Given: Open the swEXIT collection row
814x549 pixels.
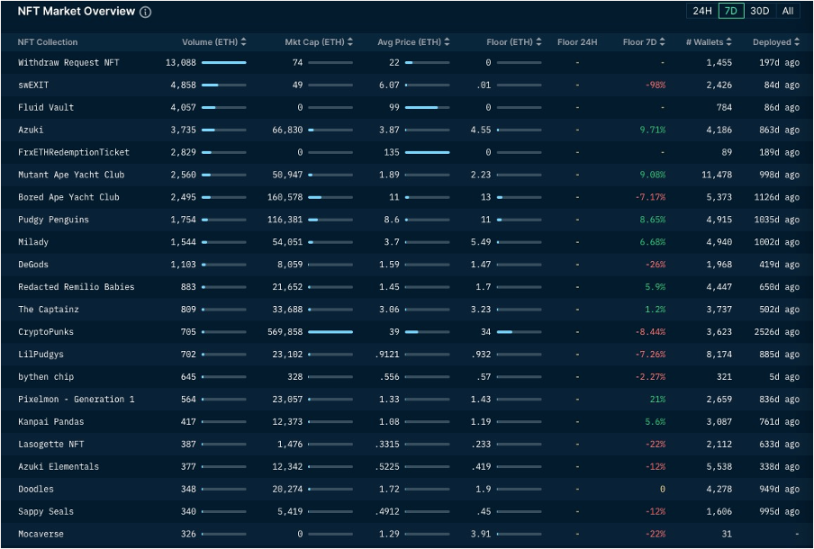Looking at the screenshot, I should point(407,85).
